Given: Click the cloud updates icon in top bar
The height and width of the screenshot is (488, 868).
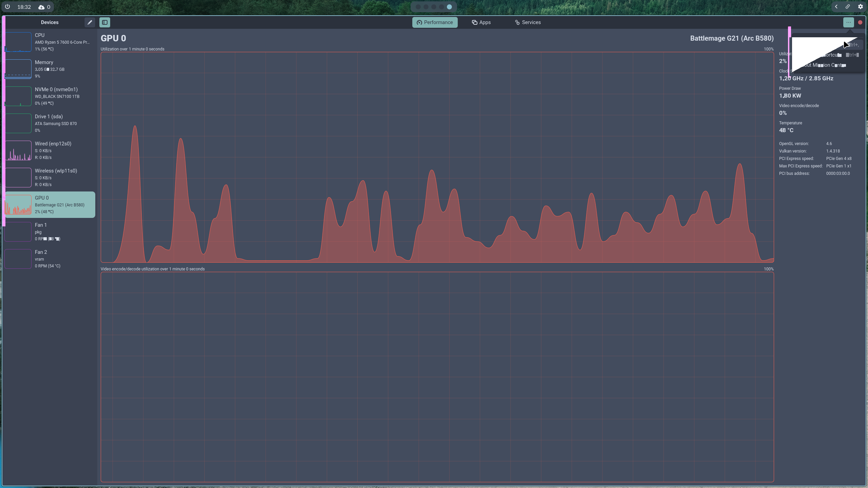Looking at the screenshot, I should [x=41, y=7].
